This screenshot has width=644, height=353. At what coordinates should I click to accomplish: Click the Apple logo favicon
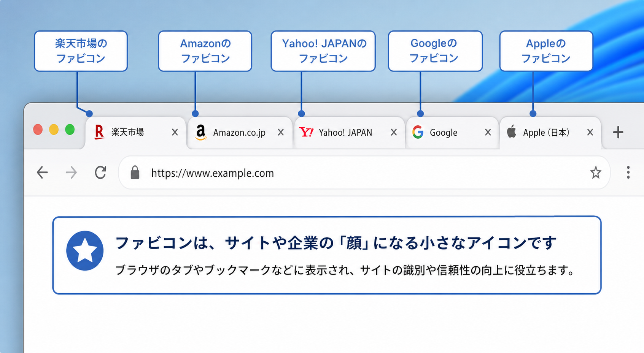pos(512,131)
